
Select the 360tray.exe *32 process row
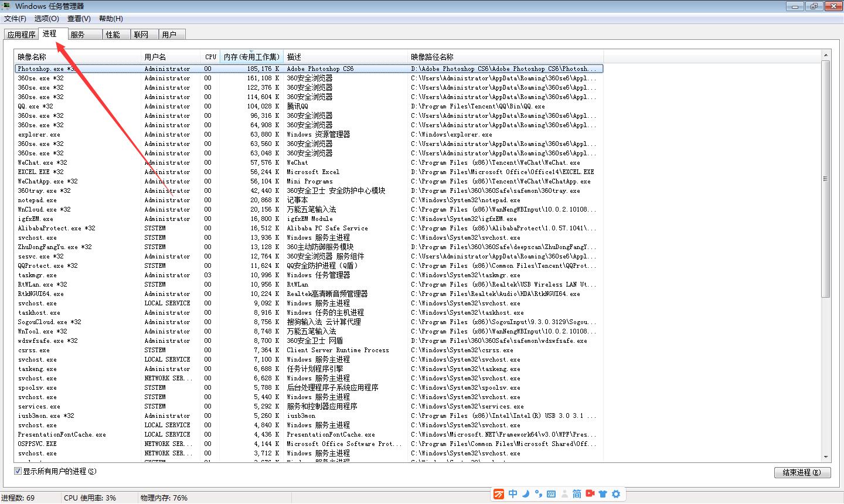click(x=309, y=190)
